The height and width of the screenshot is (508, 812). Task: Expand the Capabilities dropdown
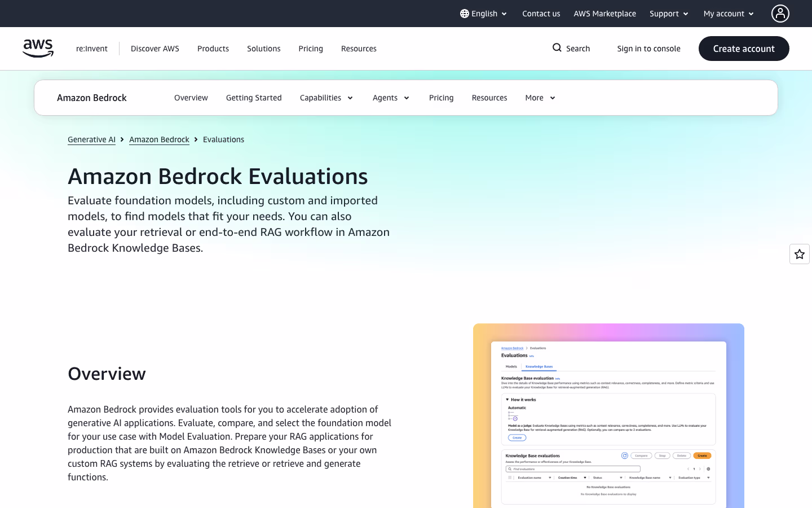(x=326, y=98)
